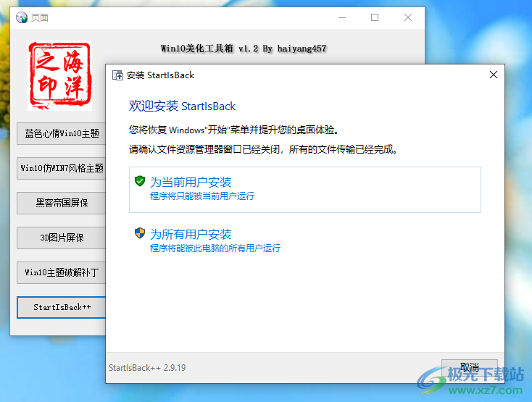532x402 pixels.
Task: Click the disc icon in 页面 window title bar
Action: tap(22, 17)
